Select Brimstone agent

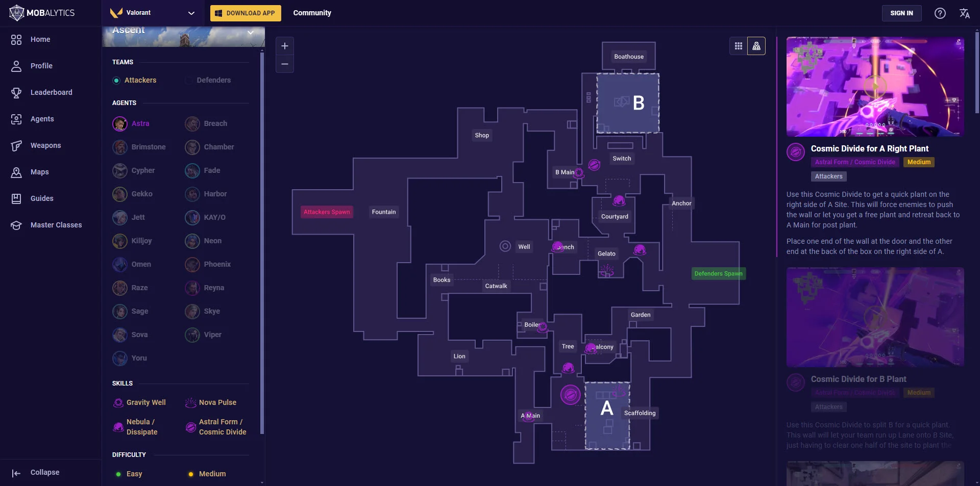pyautogui.click(x=139, y=147)
